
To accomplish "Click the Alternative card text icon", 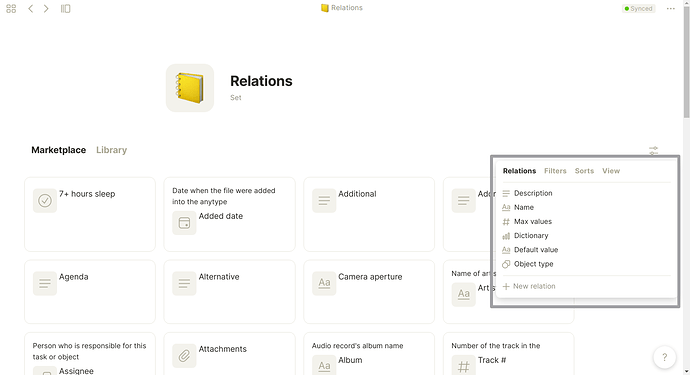I will (184, 283).
